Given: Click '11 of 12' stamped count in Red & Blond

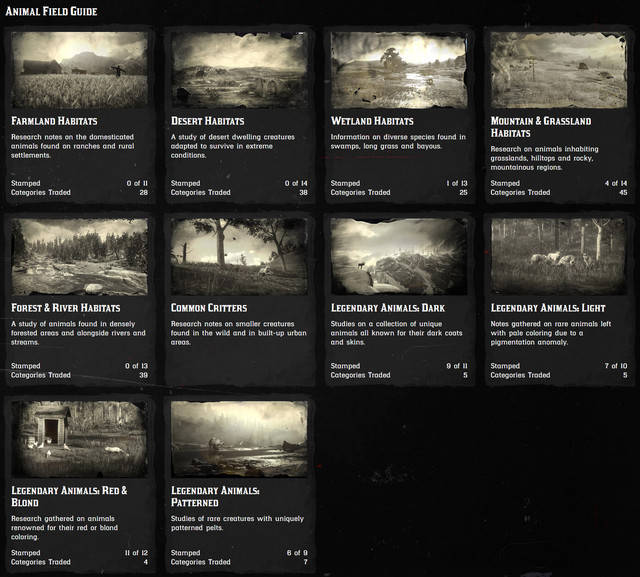Looking at the screenshot, I should [136, 553].
